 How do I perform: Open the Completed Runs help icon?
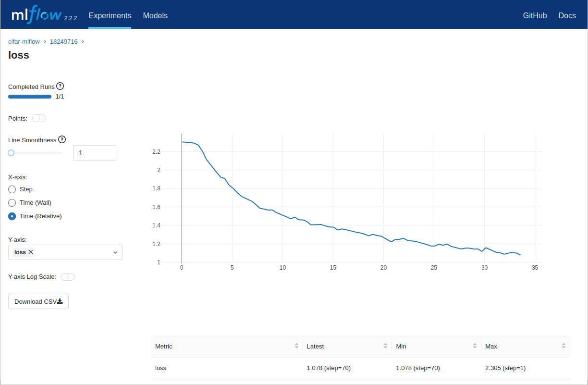point(60,86)
